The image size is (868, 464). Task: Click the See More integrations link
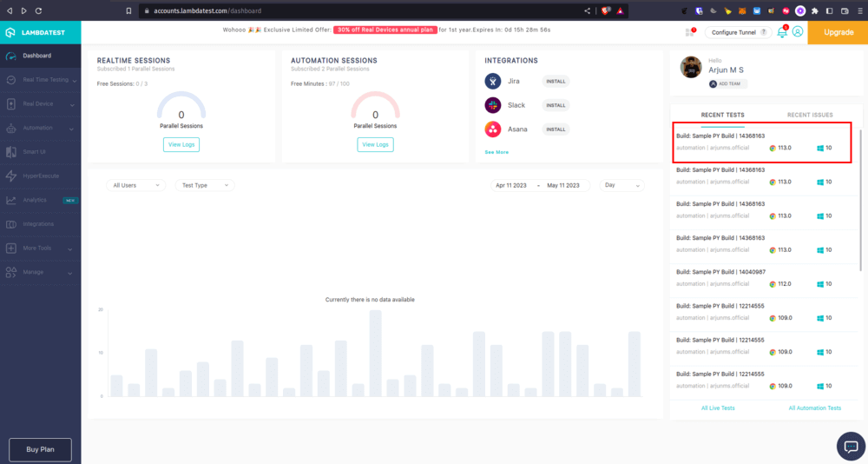click(496, 152)
